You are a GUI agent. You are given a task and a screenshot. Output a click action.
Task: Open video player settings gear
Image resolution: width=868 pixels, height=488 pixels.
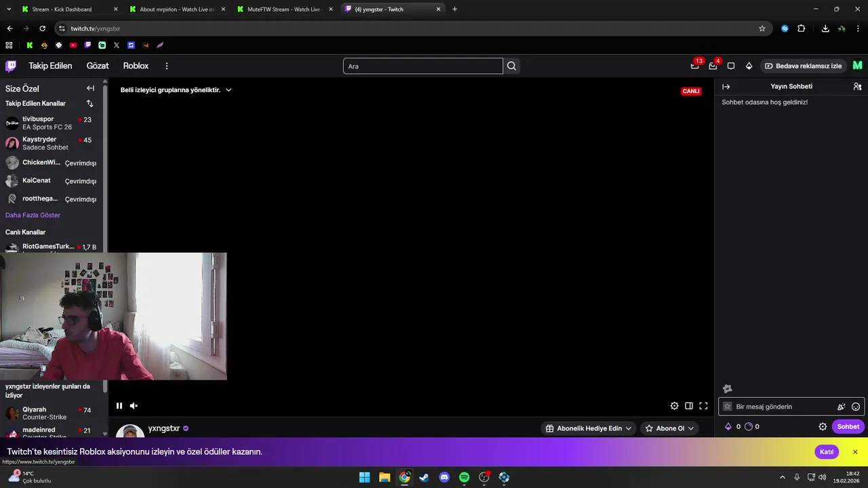pyautogui.click(x=674, y=406)
